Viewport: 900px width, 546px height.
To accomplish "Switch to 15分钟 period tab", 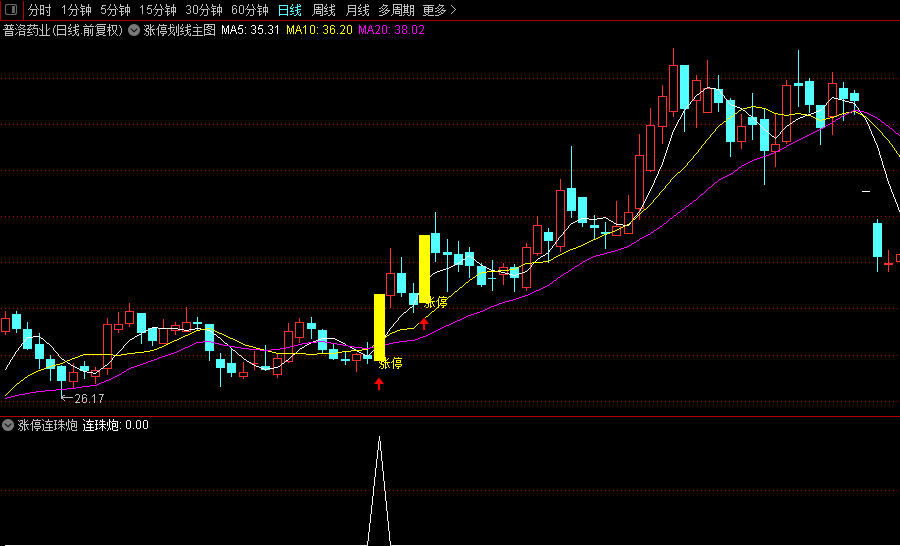I will tap(158, 10).
